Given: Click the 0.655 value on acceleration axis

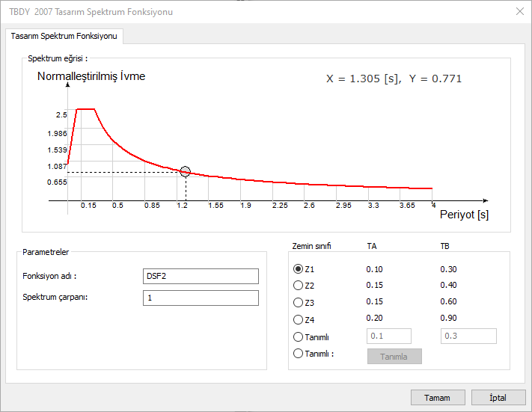Looking at the screenshot, I should coord(57,182).
